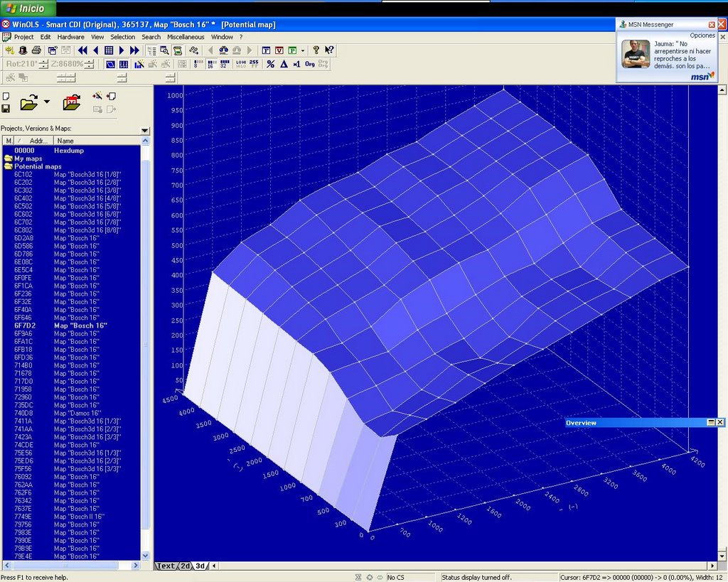Sort by the Name column header
Image resolution: width=728 pixels, height=582 pixels.
coord(97,141)
